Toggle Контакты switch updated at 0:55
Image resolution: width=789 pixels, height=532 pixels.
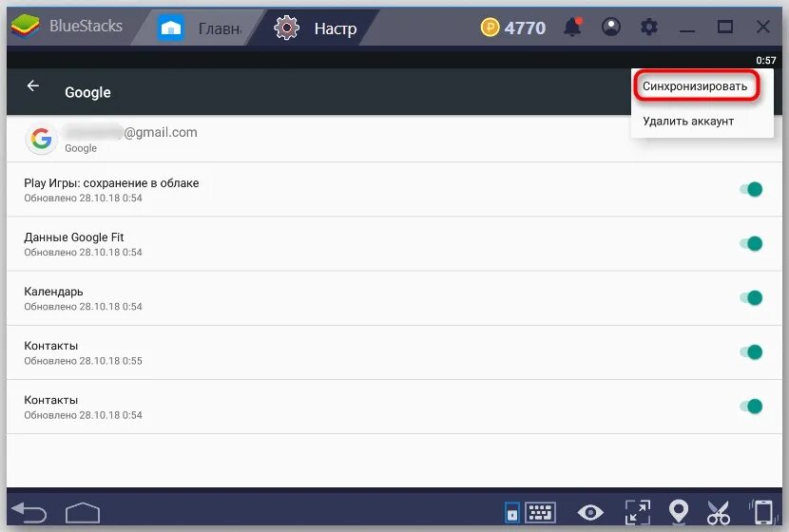tap(751, 352)
